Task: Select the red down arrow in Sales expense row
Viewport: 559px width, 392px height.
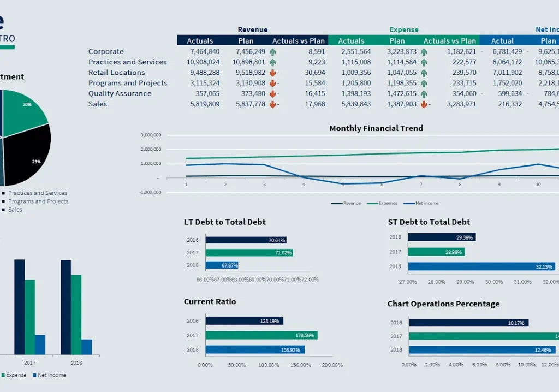Action: pyautogui.click(x=424, y=104)
